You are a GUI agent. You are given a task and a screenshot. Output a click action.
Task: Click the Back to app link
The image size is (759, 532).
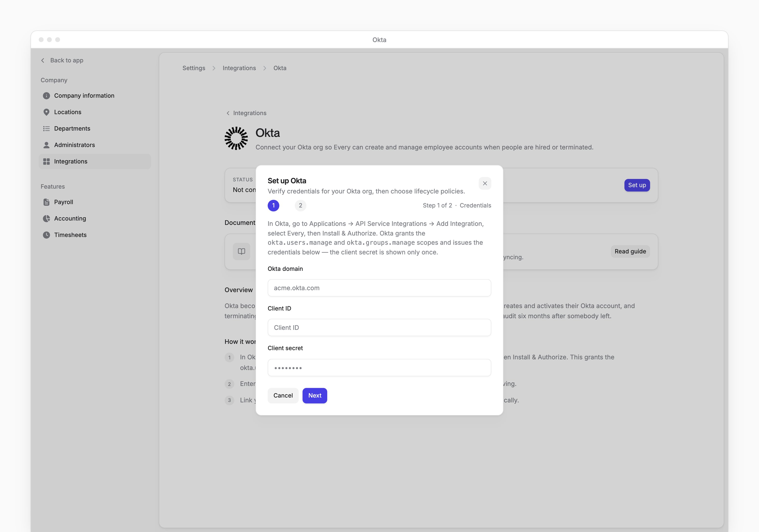(x=62, y=60)
